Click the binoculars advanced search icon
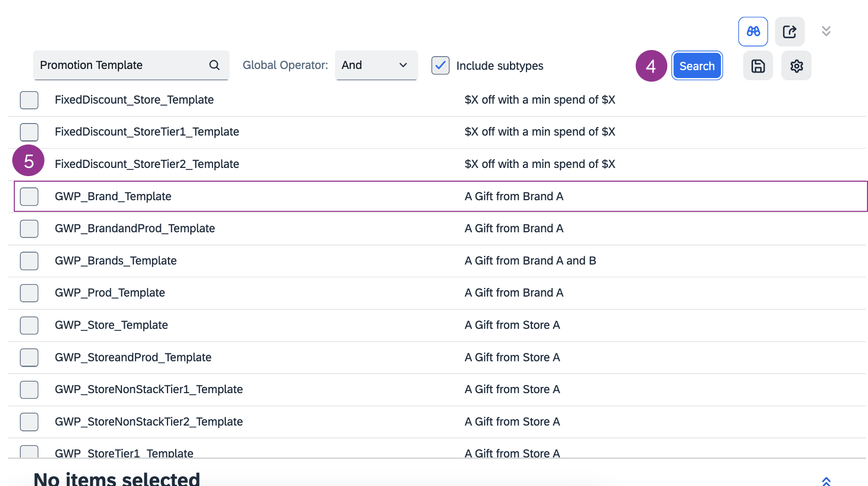This screenshot has width=868, height=486. click(753, 32)
